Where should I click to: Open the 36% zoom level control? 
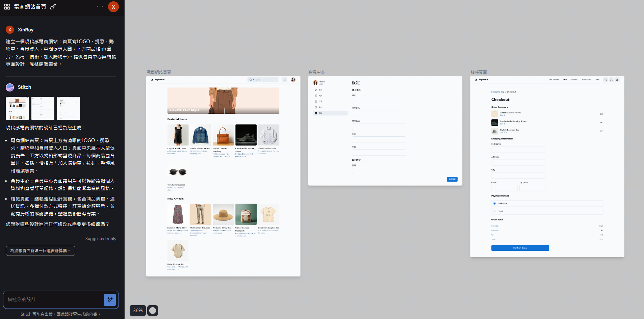[138, 311]
